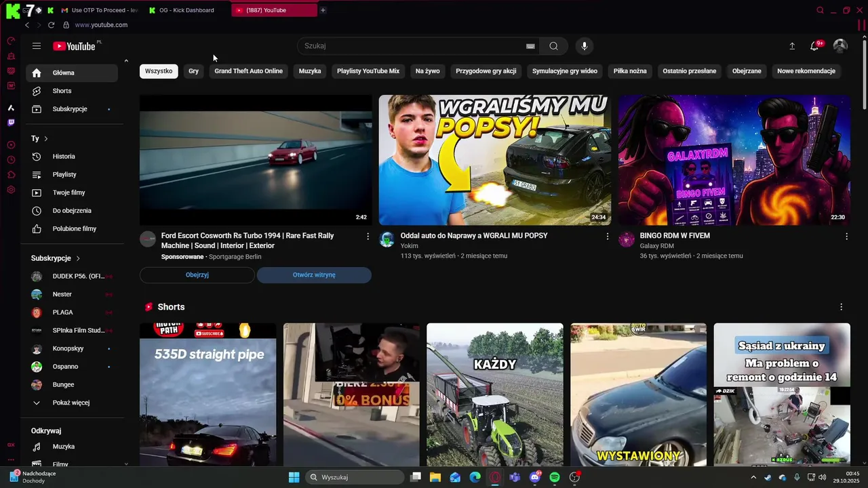
Task: Select Grand Theft Auto Online chip
Action: pos(249,71)
